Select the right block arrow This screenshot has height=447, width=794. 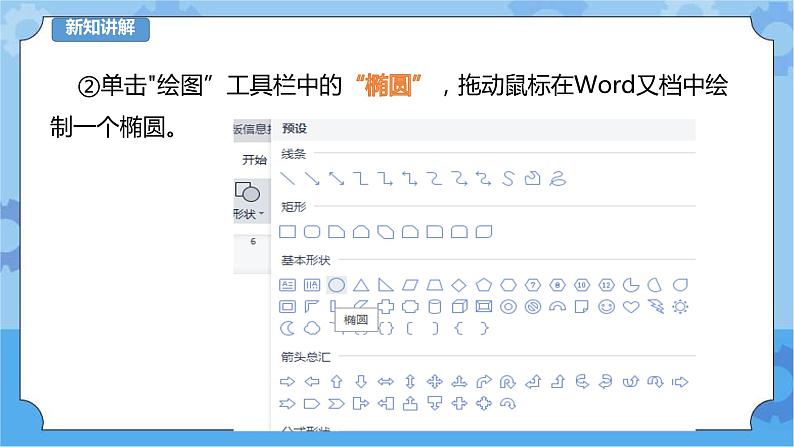[x=288, y=382]
